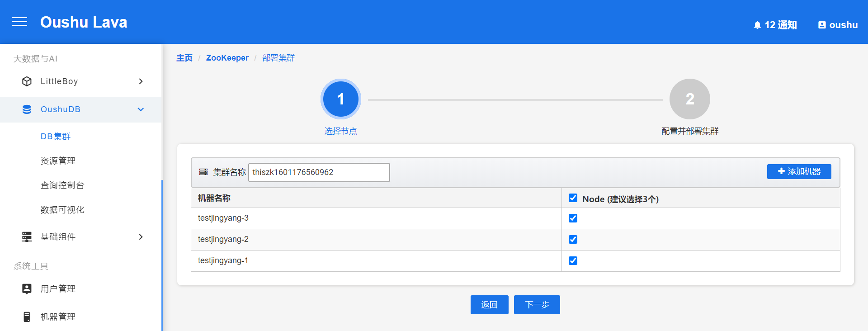Viewport: 868px width, 331px height.
Task: Expand the LittleBoy menu chevron
Action: (x=141, y=81)
